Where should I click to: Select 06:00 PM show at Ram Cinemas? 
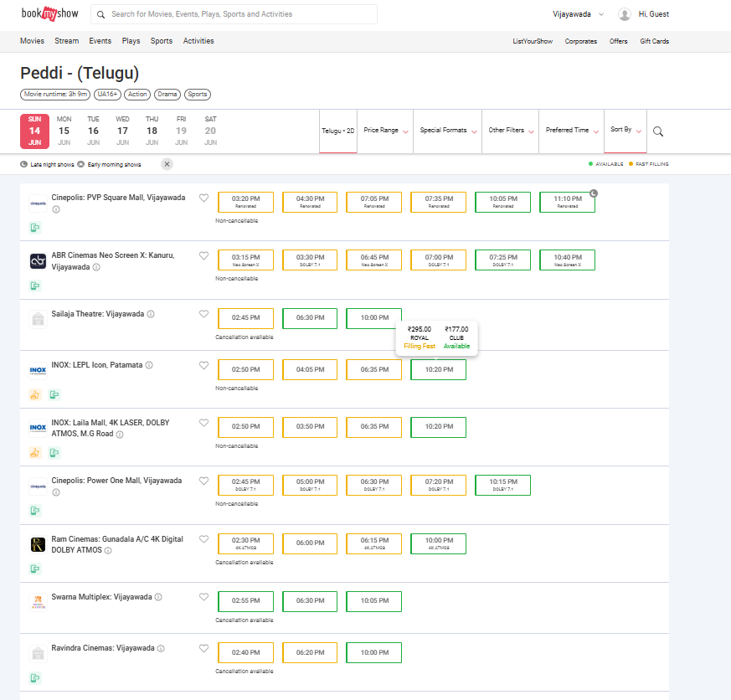pyautogui.click(x=310, y=543)
